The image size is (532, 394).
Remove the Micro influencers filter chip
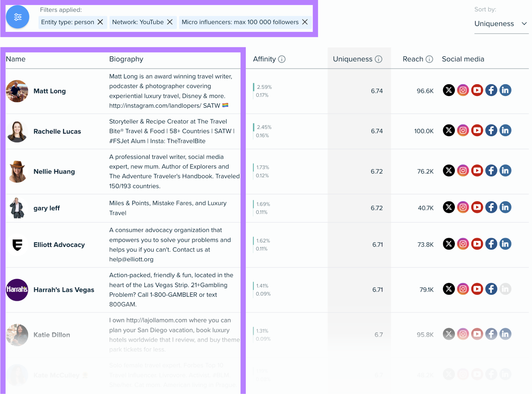tap(305, 22)
